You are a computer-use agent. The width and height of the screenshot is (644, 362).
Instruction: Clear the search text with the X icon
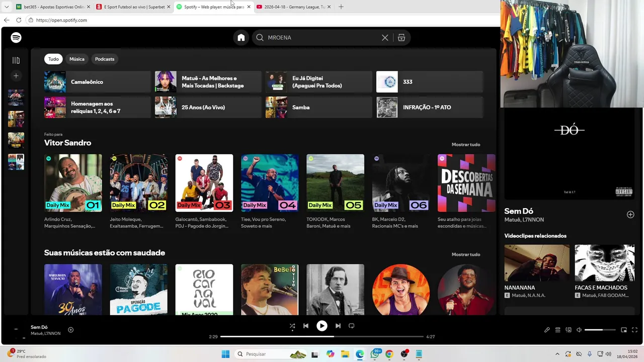pyautogui.click(x=385, y=38)
